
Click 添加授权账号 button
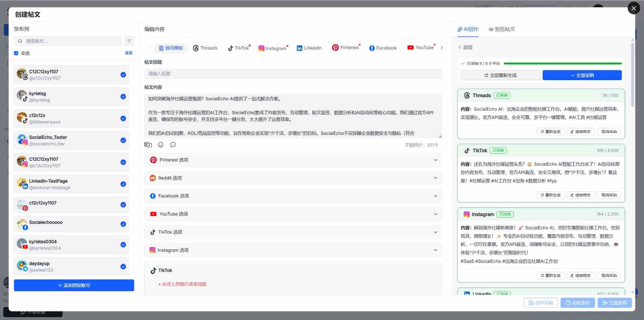(74, 285)
